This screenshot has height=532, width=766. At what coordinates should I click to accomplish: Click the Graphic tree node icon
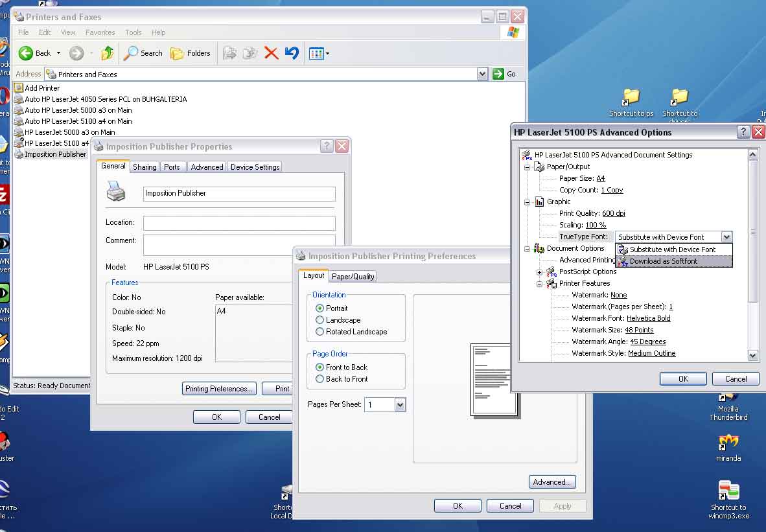click(x=539, y=202)
